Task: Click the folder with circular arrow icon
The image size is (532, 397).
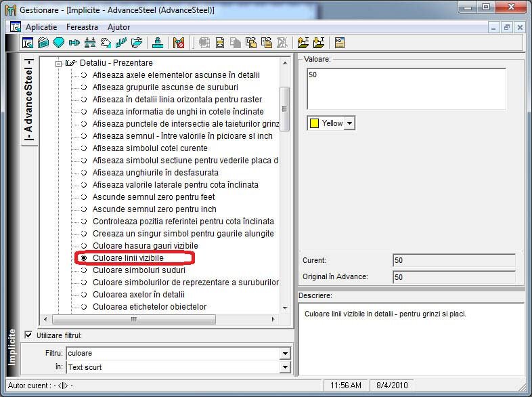Action: 137,43
